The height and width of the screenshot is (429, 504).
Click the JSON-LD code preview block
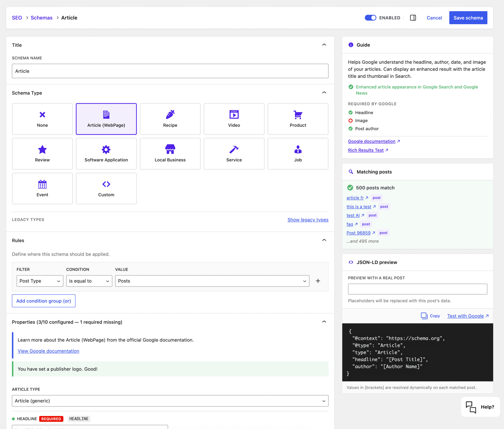(x=417, y=352)
